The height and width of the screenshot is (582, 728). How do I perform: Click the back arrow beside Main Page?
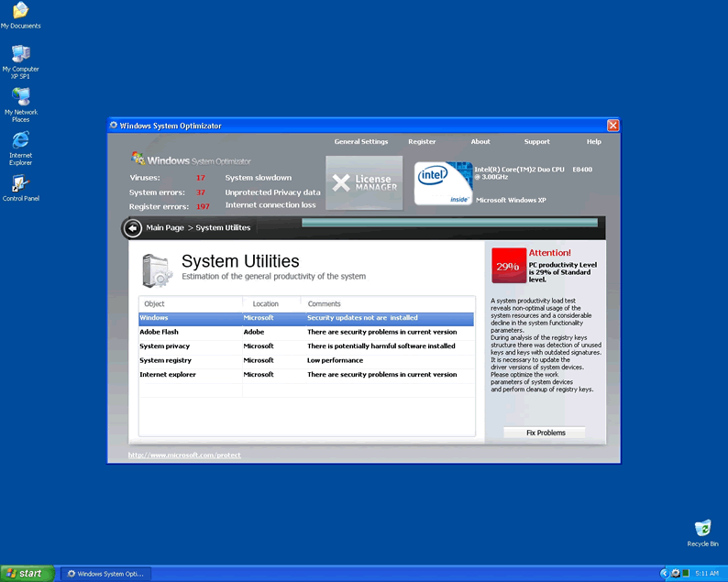point(133,228)
